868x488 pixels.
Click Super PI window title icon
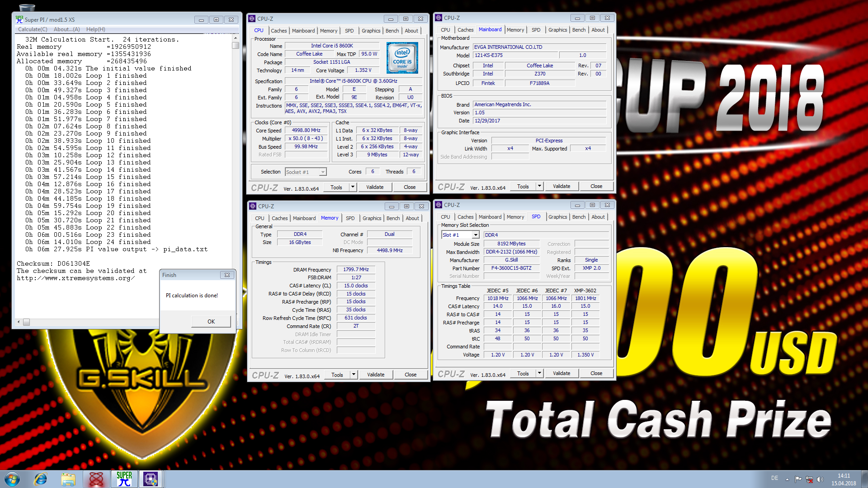(19, 19)
